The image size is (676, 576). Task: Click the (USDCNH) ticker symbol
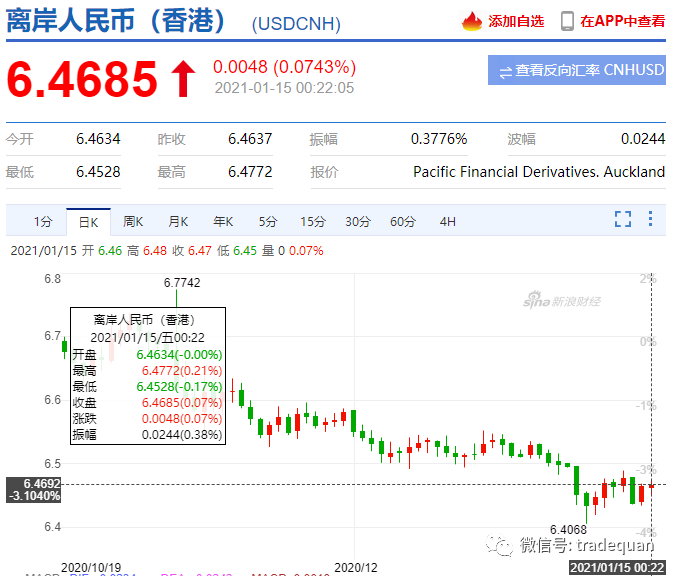(x=296, y=24)
